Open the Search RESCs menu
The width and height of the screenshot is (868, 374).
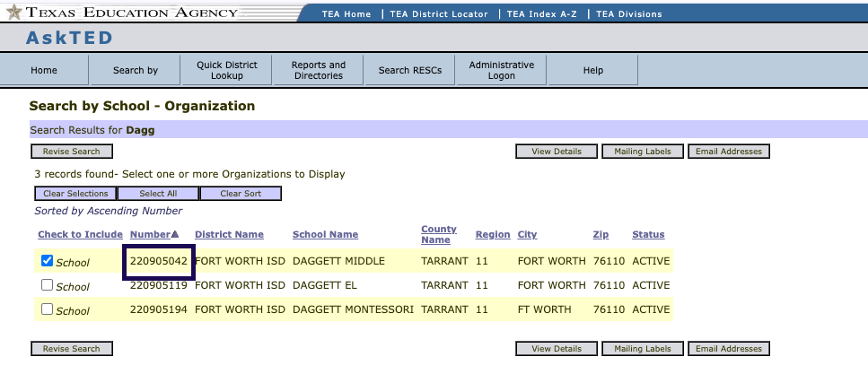pyautogui.click(x=410, y=70)
